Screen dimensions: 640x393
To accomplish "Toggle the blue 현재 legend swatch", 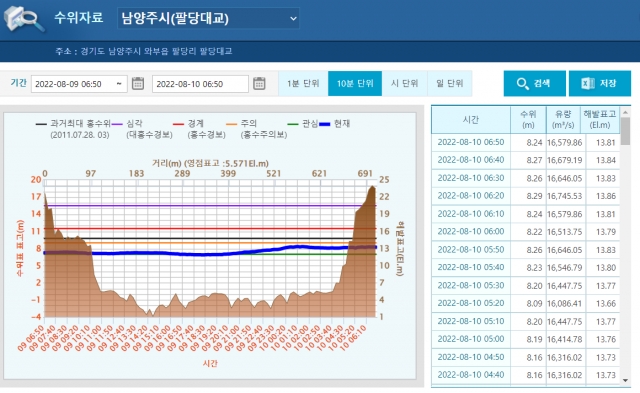I will tap(324, 124).
